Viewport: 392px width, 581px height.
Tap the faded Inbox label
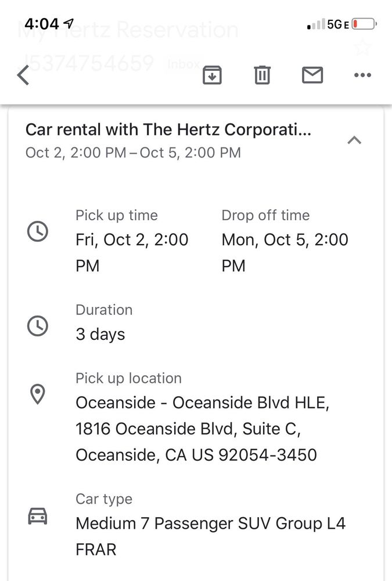(184, 64)
